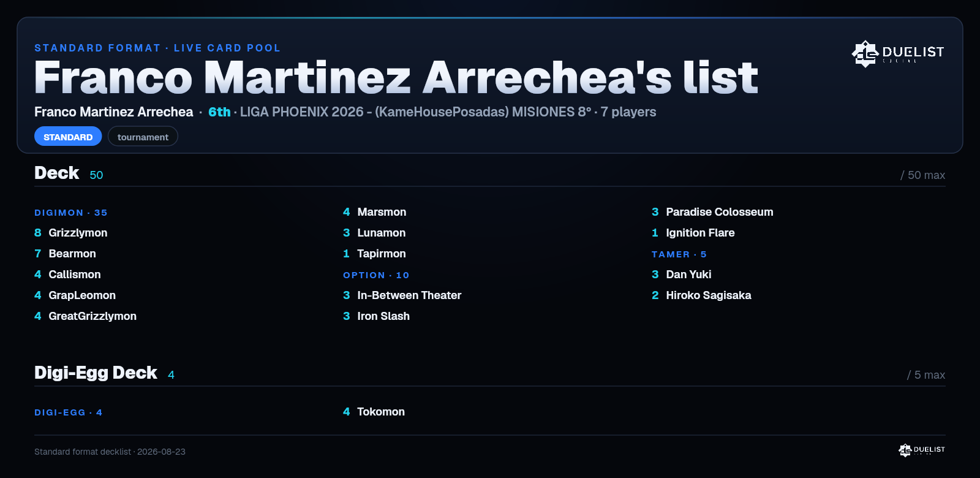Viewport: 980px width, 478px height.
Task: Click the Callismon card name
Action: coord(75,275)
